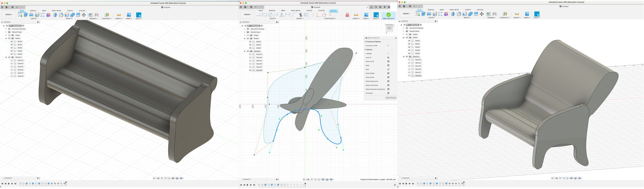Uncheck Show Dimensions in Sketch Palette
Screen dimensions: 644x189
pos(388,81)
